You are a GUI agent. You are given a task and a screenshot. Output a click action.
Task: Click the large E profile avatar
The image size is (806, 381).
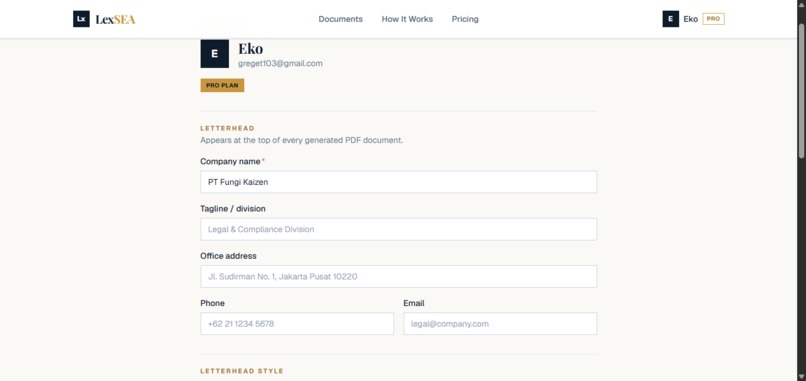click(214, 53)
